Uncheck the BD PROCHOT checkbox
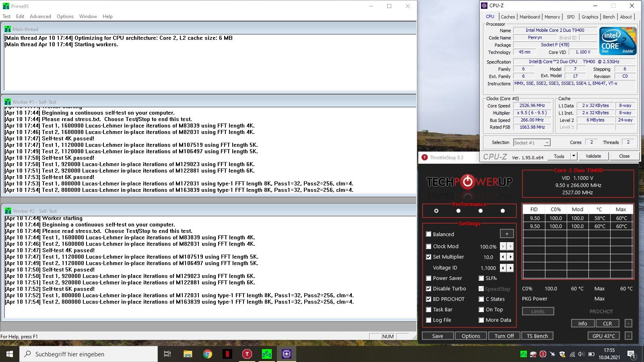The width and height of the screenshot is (644, 362). tap(429, 299)
